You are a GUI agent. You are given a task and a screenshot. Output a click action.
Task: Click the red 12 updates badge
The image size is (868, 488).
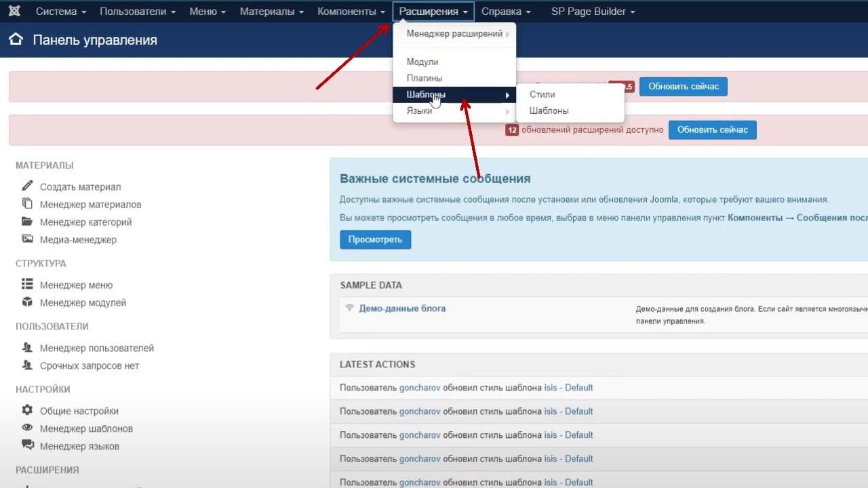[512, 130]
